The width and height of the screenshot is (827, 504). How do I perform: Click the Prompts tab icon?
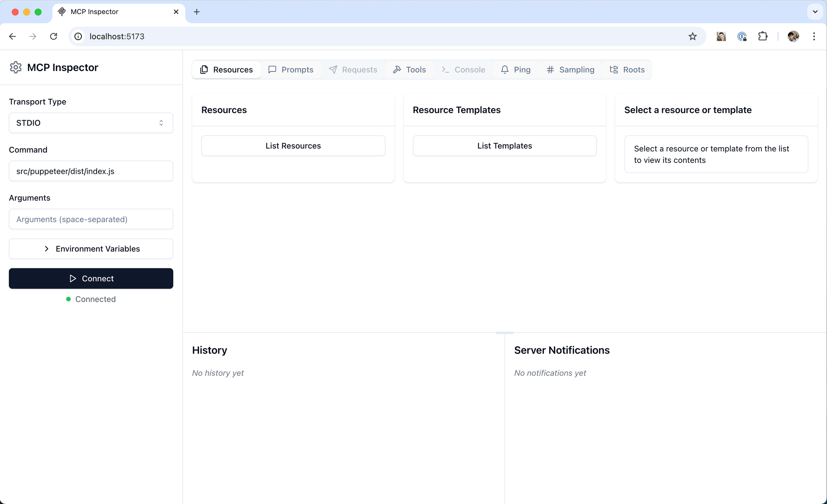click(x=273, y=70)
